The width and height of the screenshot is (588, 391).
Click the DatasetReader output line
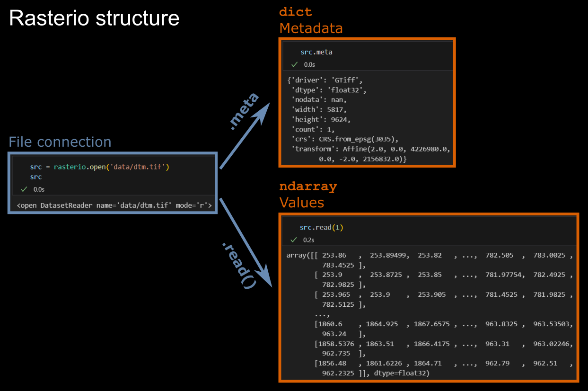click(x=114, y=205)
